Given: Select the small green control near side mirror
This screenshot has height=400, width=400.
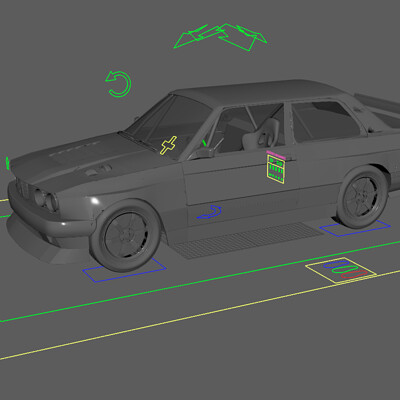Looking at the screenshot, I should (204, 143).
